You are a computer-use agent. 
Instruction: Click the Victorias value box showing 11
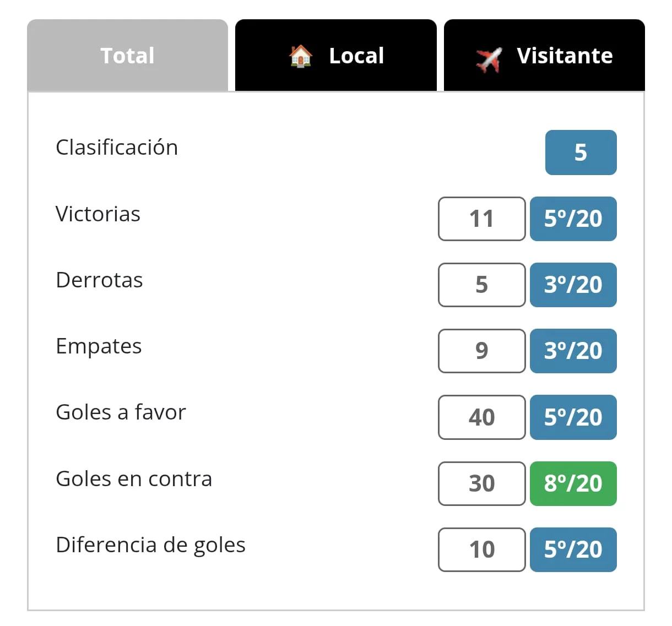(x=481, y=219)
